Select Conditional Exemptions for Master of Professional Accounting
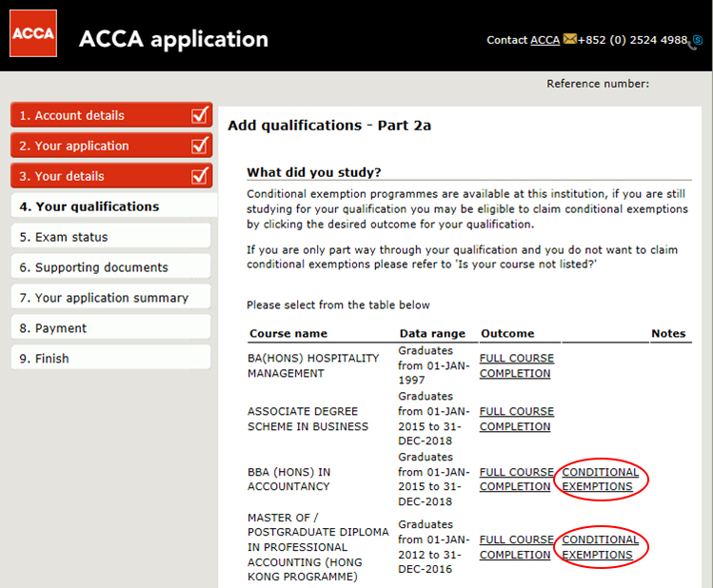This screenshot has height=588, width=713. (600, 546)
